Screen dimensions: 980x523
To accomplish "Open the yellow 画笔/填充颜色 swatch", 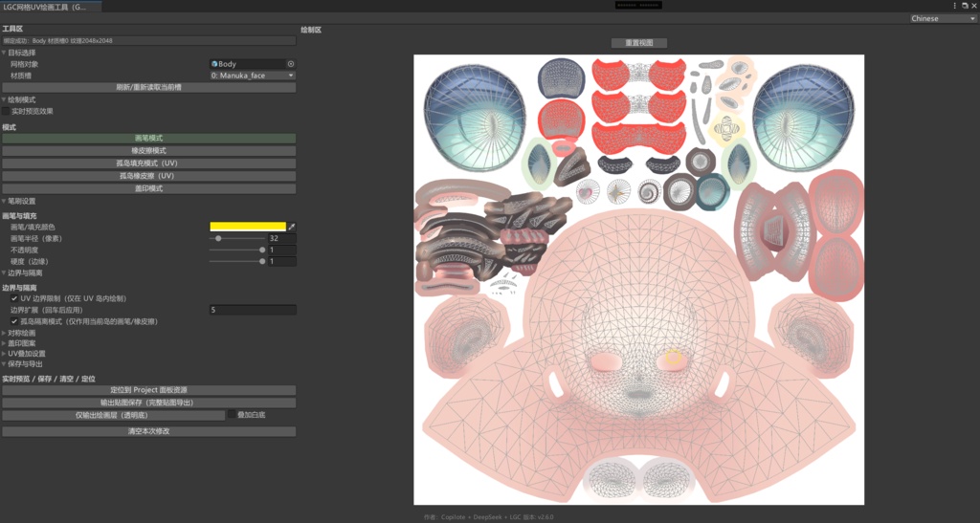I will [248, 227].
